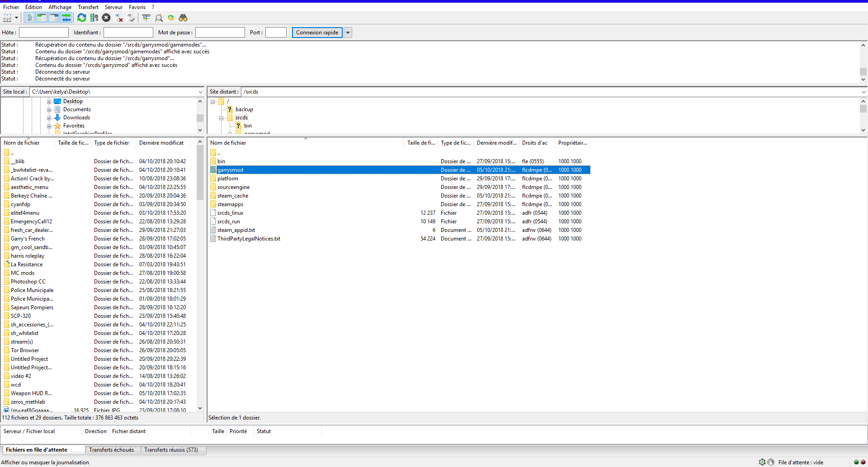Open the Transfert menu
This screenshot has width=868, height=467.
click(88, 7)
